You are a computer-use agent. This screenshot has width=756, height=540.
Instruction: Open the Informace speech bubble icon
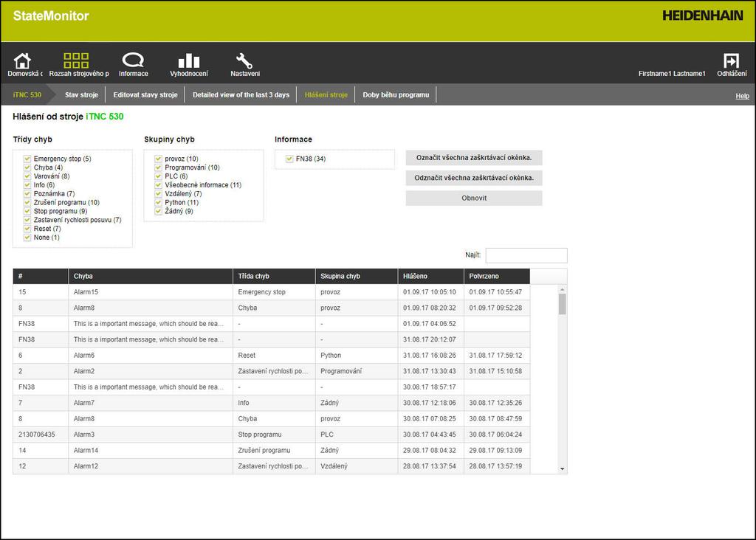133,60
